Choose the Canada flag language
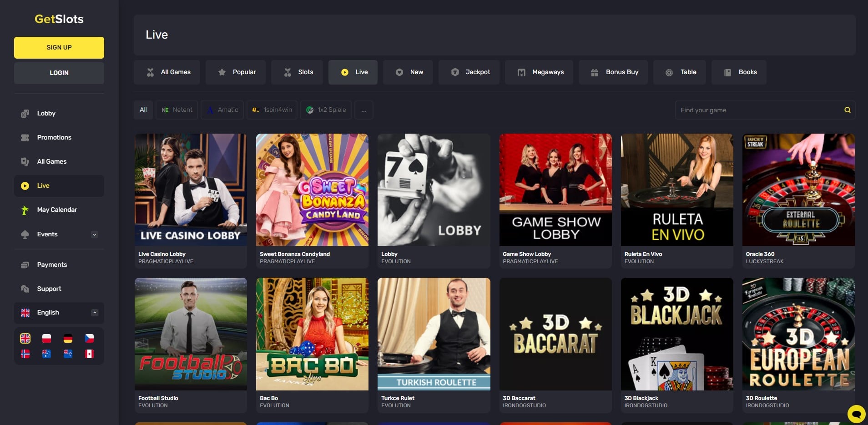868x425 pixels. click(89, 354)
